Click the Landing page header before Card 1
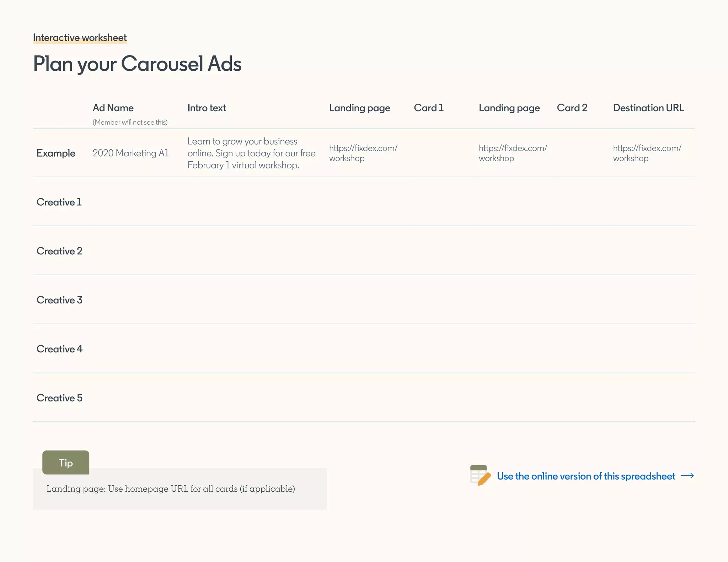The height and width of the screenshot is (562, 728). [x=359, y=108]
